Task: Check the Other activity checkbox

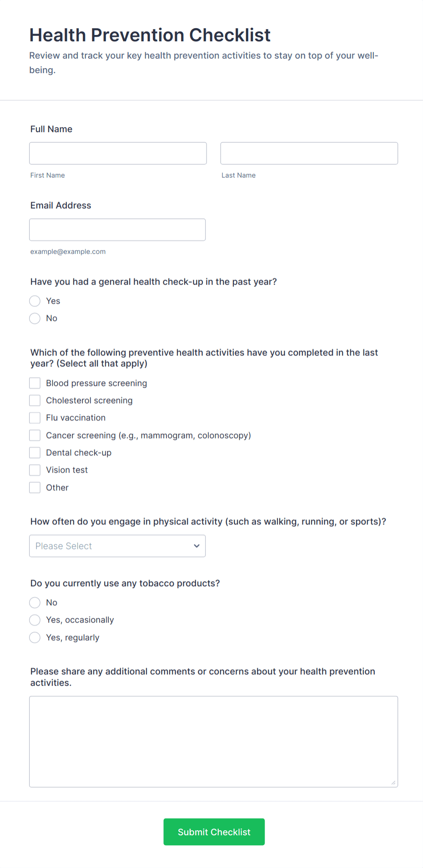Action: tap(35, 487)
